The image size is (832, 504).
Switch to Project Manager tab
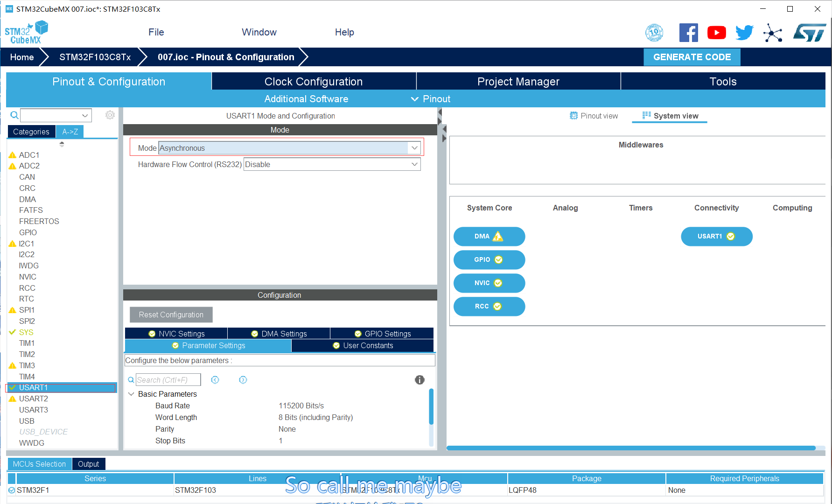pos(518,81)
